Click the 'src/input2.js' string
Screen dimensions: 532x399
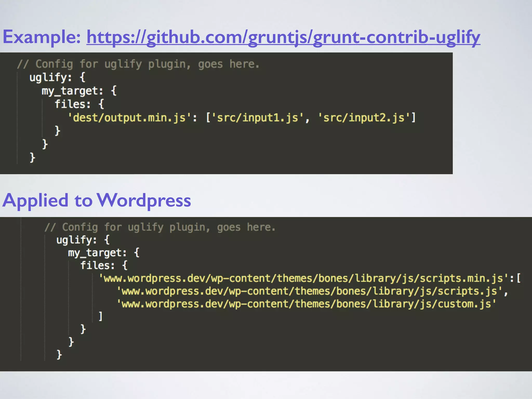pyautogui.click(x=364, y=118)
